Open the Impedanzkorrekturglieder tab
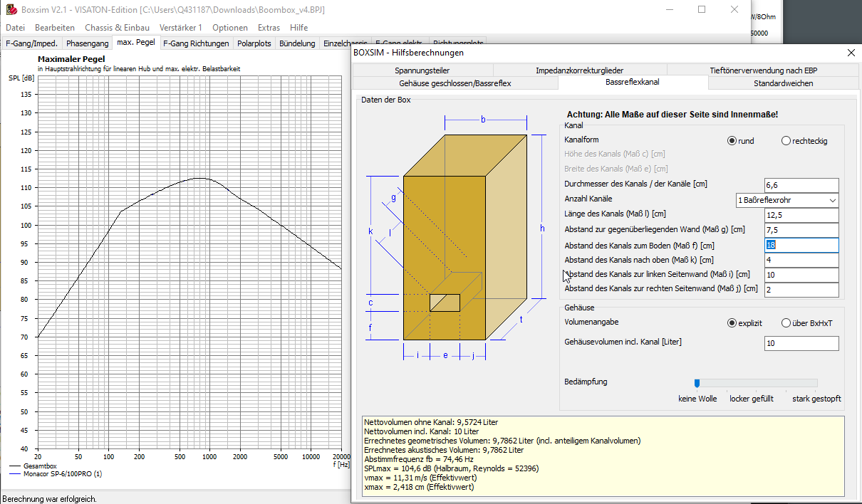The width and height of the screenshot is (862, 504). pyautogui.click(x=580, y=70)
